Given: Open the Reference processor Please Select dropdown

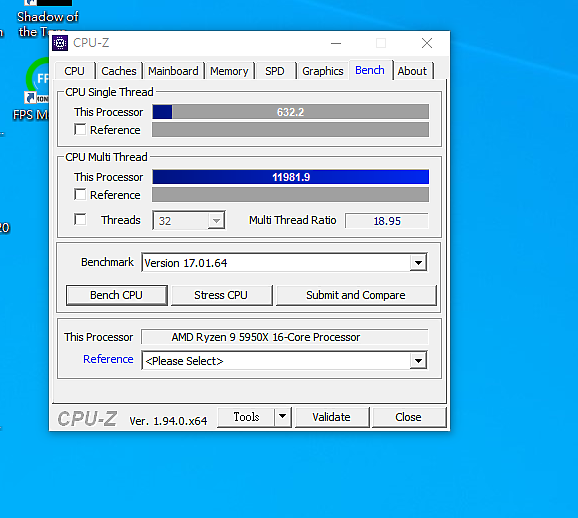Looking at the screenshot, I should coord(418,361).
